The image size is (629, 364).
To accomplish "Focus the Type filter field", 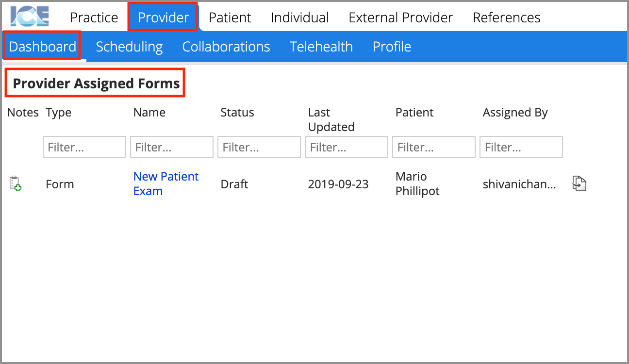I will 84,147.
